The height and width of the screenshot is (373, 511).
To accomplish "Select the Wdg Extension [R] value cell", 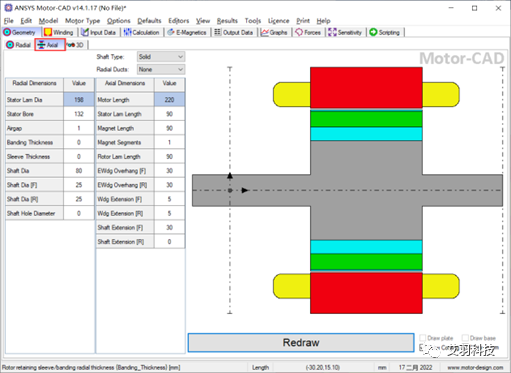I will pyautogui.click(x=169, y=213).
